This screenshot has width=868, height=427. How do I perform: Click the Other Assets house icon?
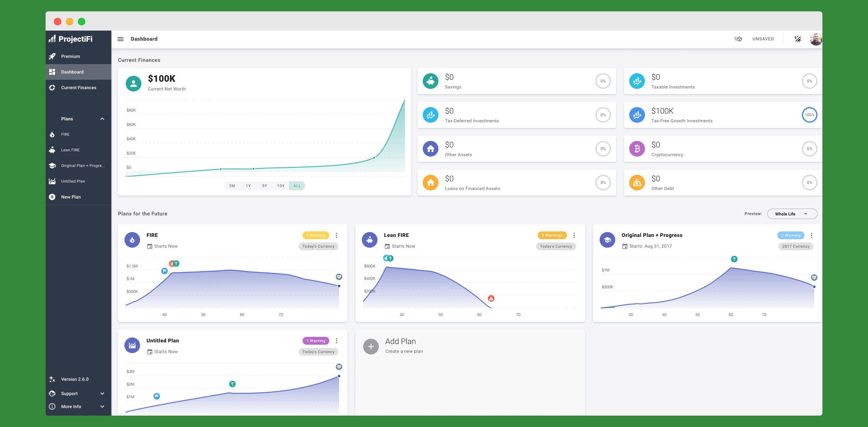(430, 149)
